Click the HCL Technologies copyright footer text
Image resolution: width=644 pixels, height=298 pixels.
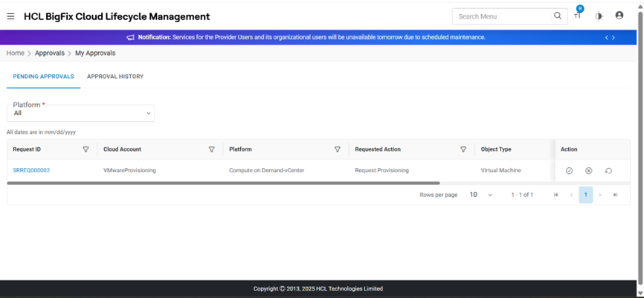coord(318,288)
